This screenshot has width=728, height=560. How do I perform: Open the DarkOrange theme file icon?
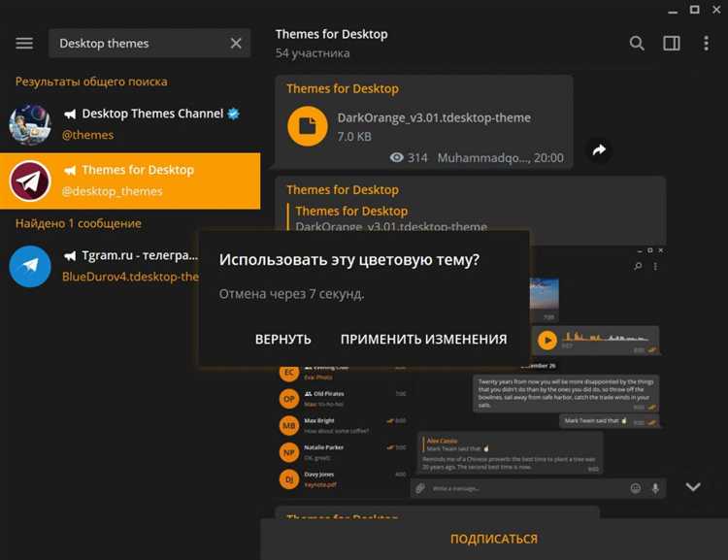coord(308,126)
